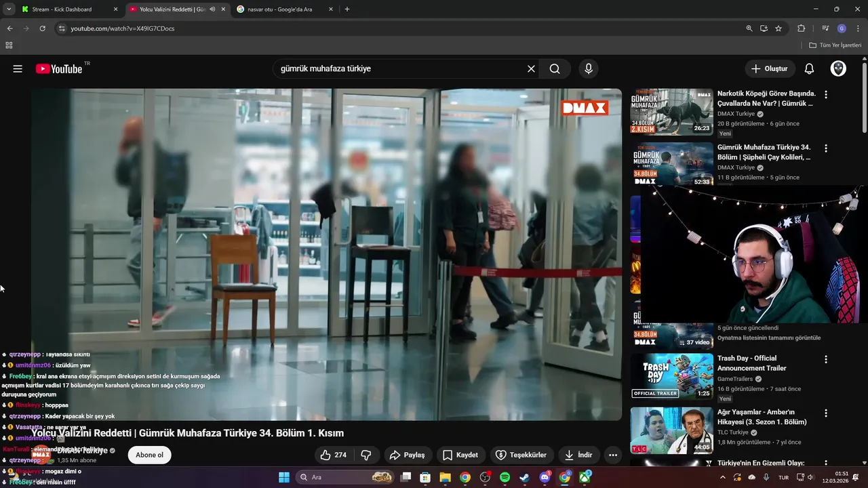The image size is (868, 488).
Task: Reload the current page
Action: pyautogui.click(x=42, y=28)
